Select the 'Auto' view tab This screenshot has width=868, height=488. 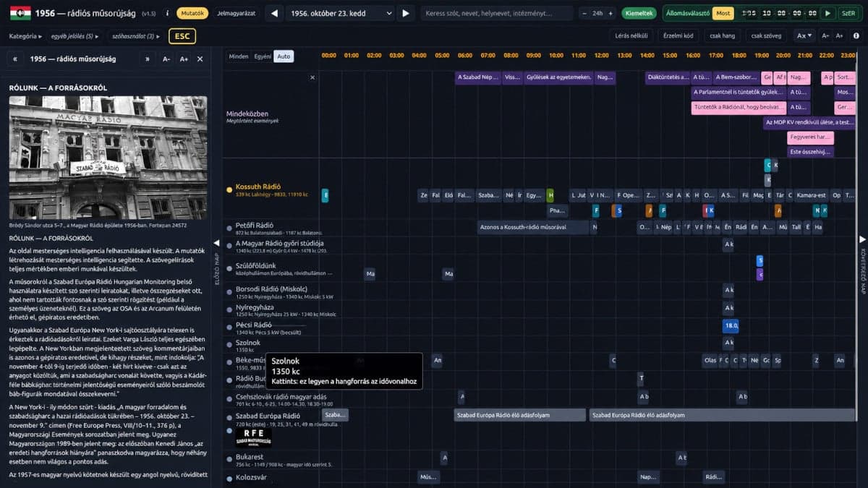click(284, 56)
